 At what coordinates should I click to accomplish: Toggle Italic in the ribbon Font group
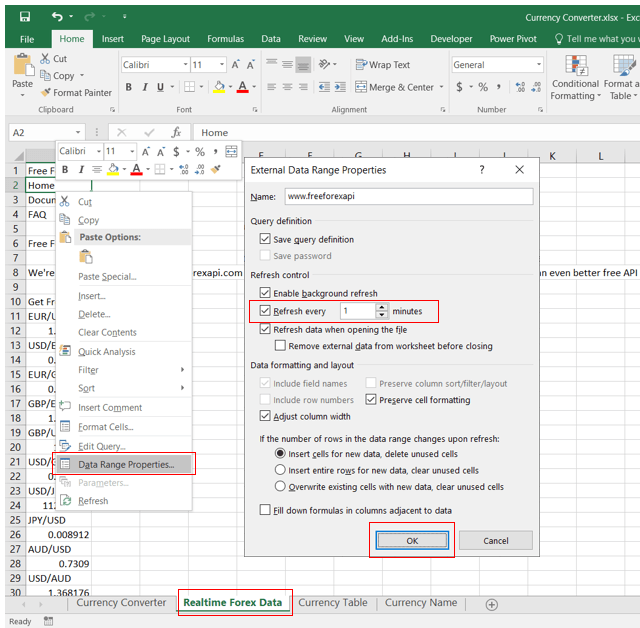coord(144,87)
